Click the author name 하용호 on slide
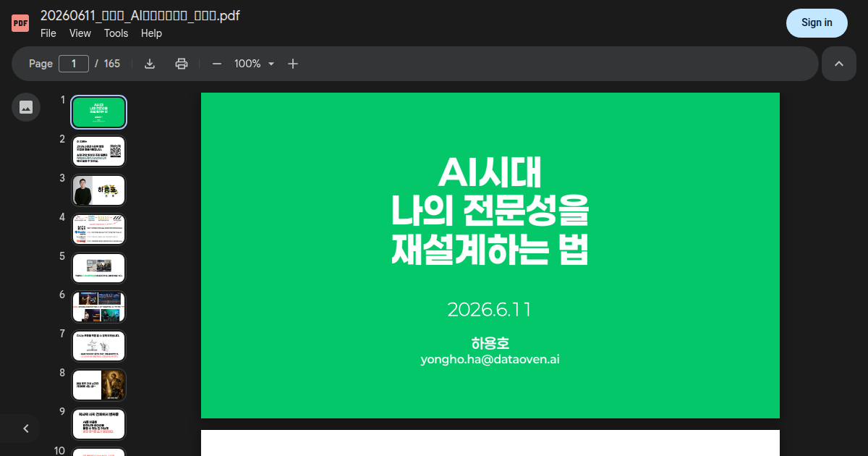This screenshot has height=456, width=868. 490,343
